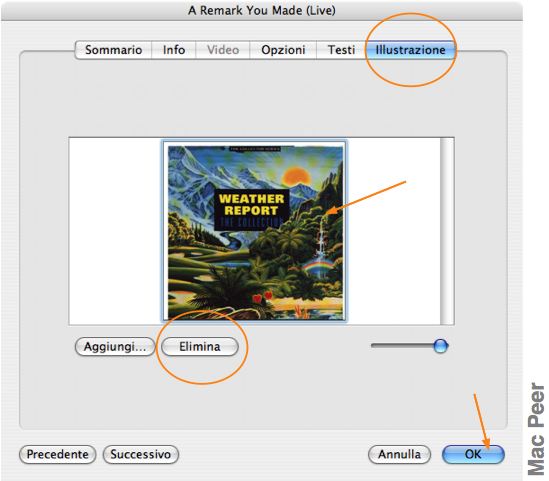Remove artwork with the Elimina button
The height and width of the screenshot is (481, 549).
[200, 347]
